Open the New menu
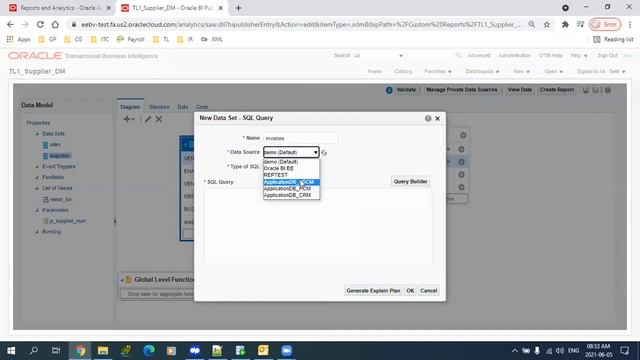This screenshot has height=360, width=640. pos(521,71)
